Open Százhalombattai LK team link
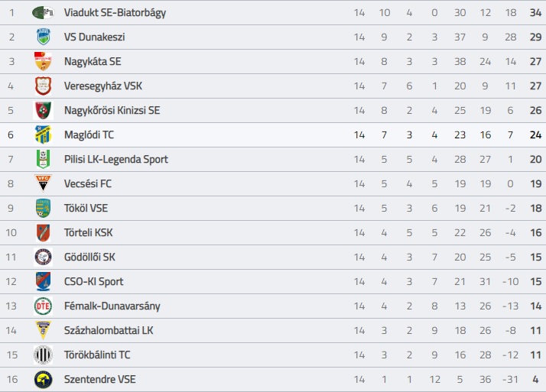The height and width of the screenshot is (392, 546). tap(109, 330)
